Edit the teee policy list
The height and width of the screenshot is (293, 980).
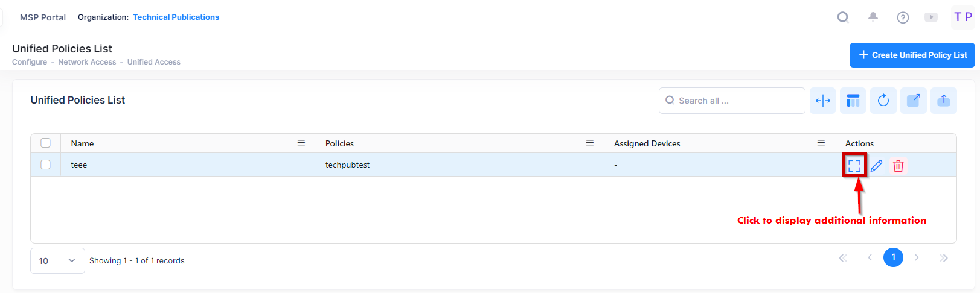click(877, 165)
